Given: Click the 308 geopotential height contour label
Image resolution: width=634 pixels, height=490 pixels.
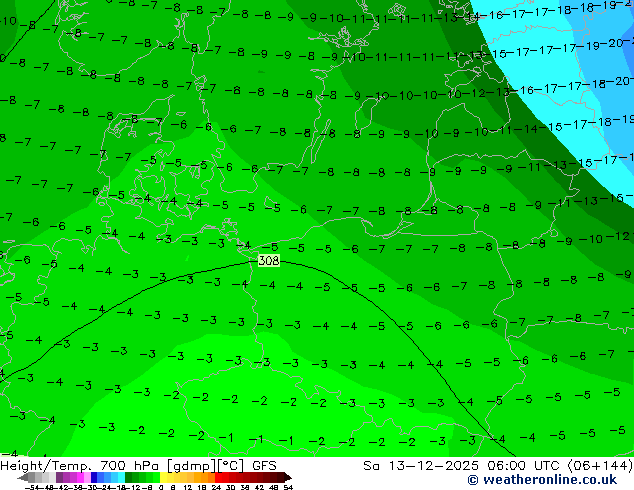Looking at the screenshot, I should tap(269, 261).
